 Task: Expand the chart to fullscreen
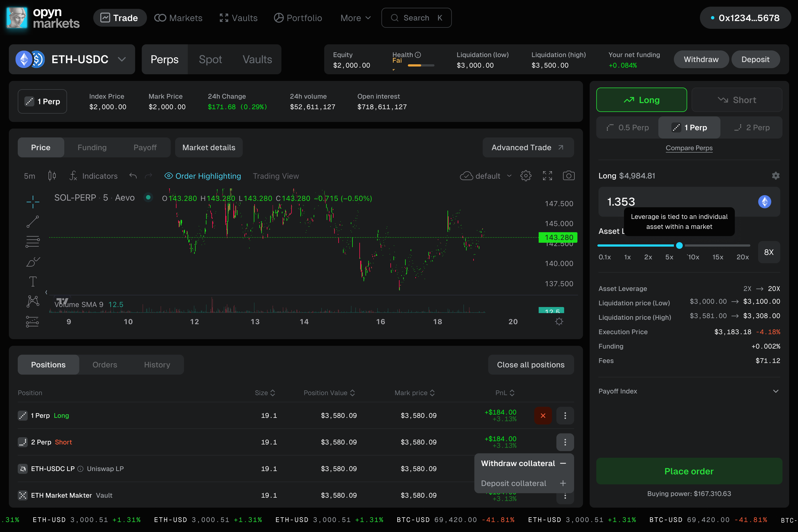click(x=547, y=176)
